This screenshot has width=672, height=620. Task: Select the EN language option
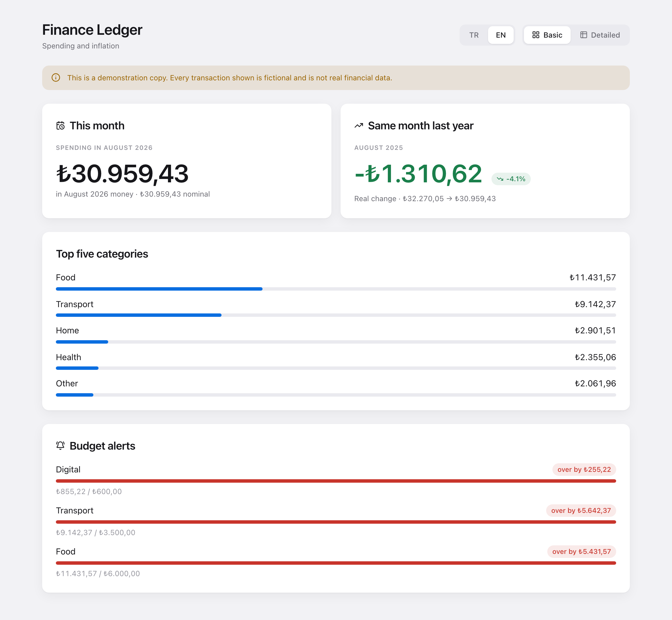pyautogui.click(x=501, y=35)
